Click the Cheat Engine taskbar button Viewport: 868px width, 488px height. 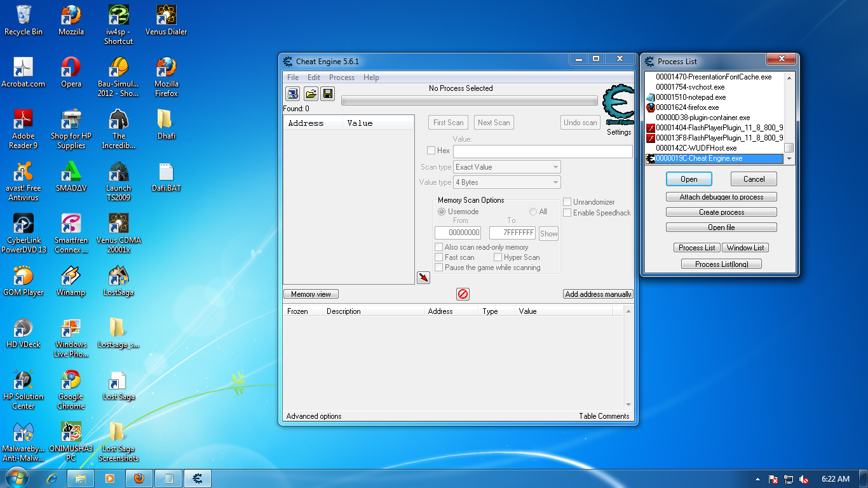197,478
